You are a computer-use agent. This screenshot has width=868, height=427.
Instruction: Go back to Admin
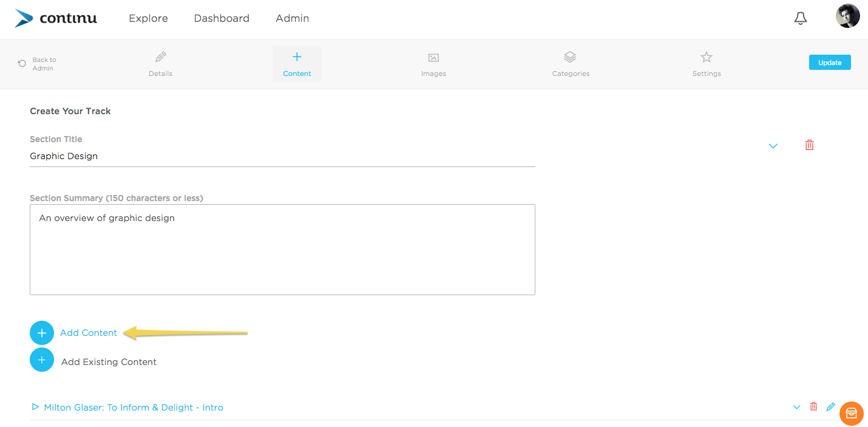point(38,64)
